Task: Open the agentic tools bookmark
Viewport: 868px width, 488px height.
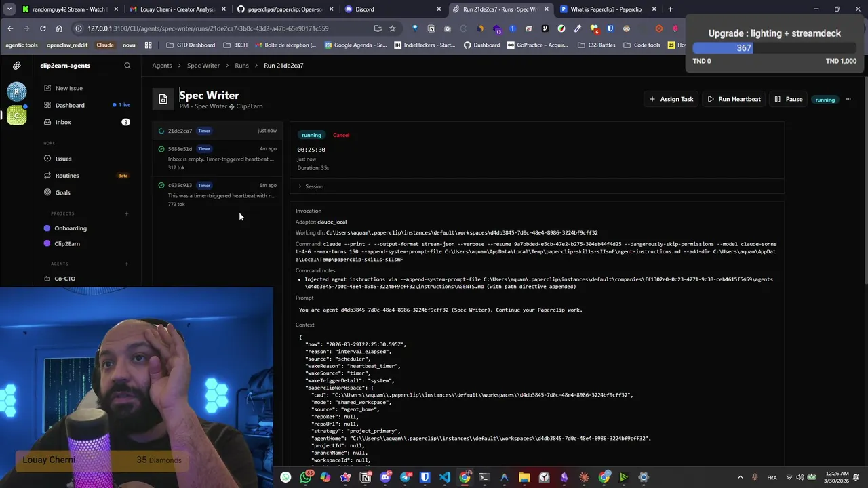Action: 22,45
